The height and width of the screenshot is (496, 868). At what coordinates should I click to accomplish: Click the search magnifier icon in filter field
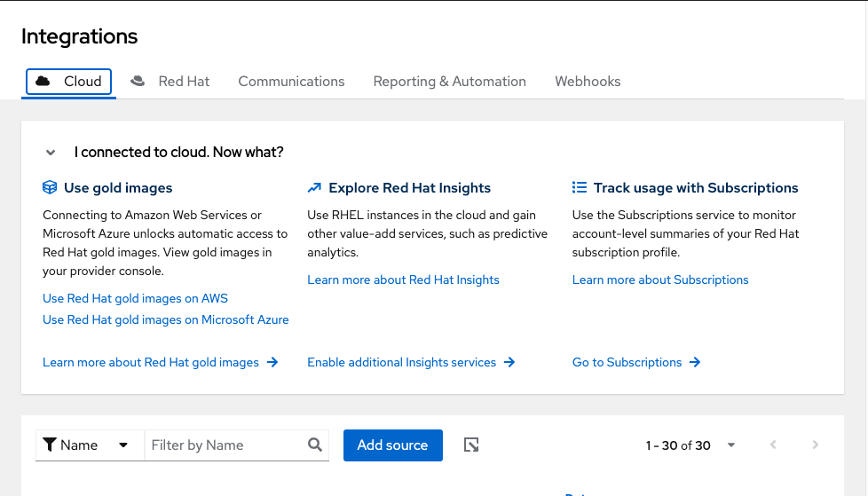coord(315,445)
